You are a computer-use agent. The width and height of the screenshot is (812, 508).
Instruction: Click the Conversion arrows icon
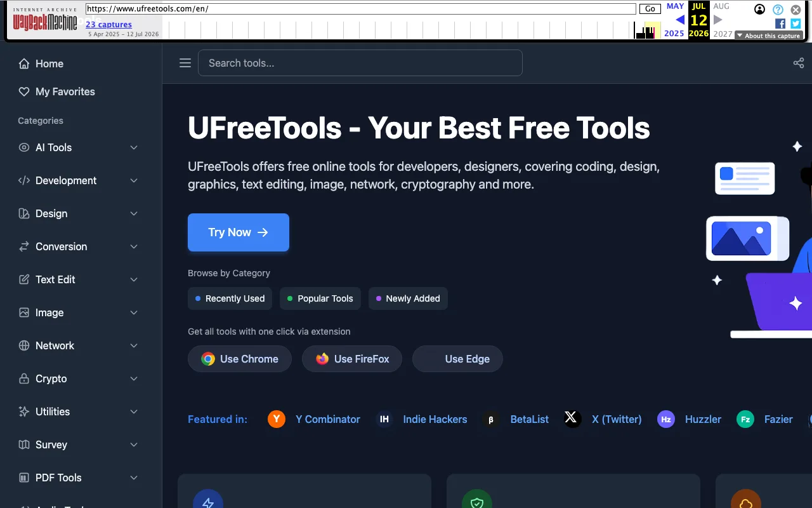(24, 246)
